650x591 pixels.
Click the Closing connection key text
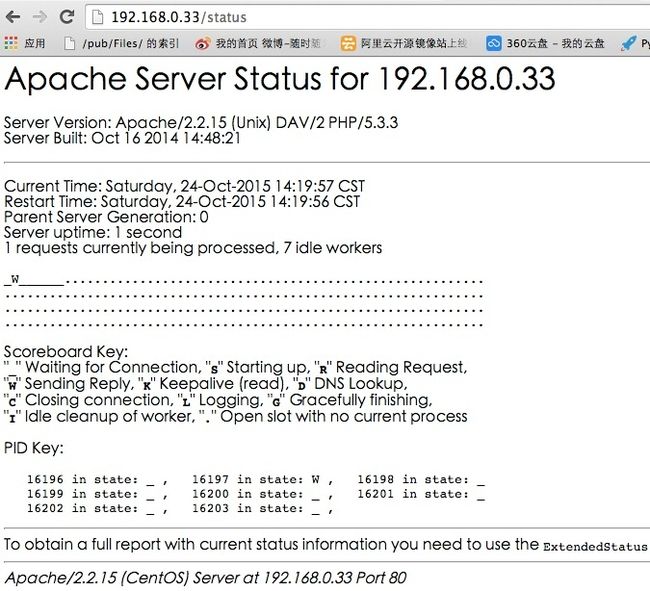(x=99, y=400)
